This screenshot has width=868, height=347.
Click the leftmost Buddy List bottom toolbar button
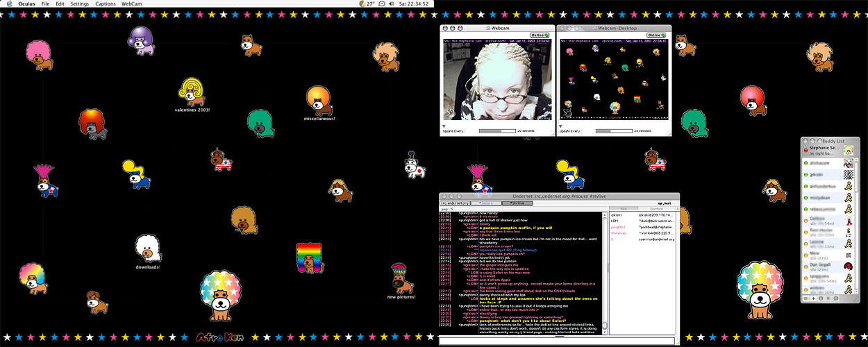point(808,298)
